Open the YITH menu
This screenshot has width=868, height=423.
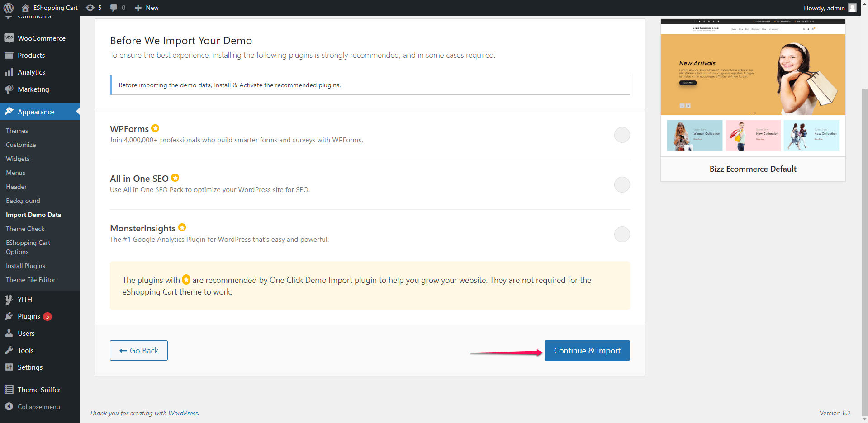tap(40, 299)
